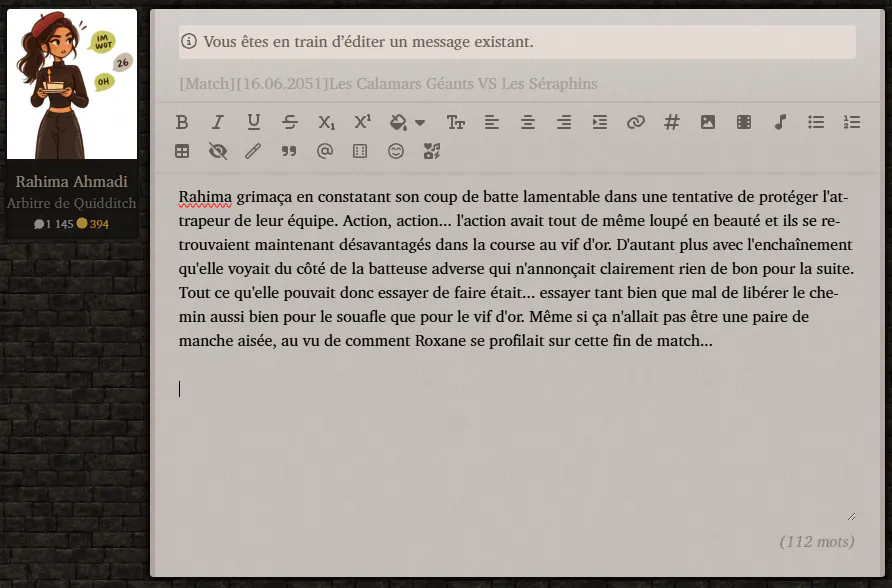892x588 pixels.
Task: Create a numbered list
Action: click(x=852, y=122)
